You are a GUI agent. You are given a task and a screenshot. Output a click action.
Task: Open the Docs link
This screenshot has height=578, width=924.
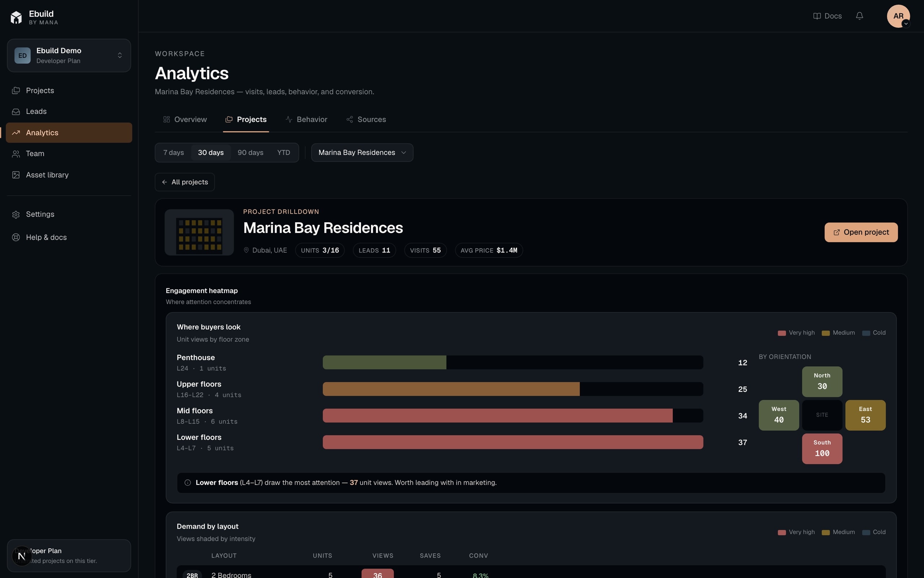pos(827,16)
